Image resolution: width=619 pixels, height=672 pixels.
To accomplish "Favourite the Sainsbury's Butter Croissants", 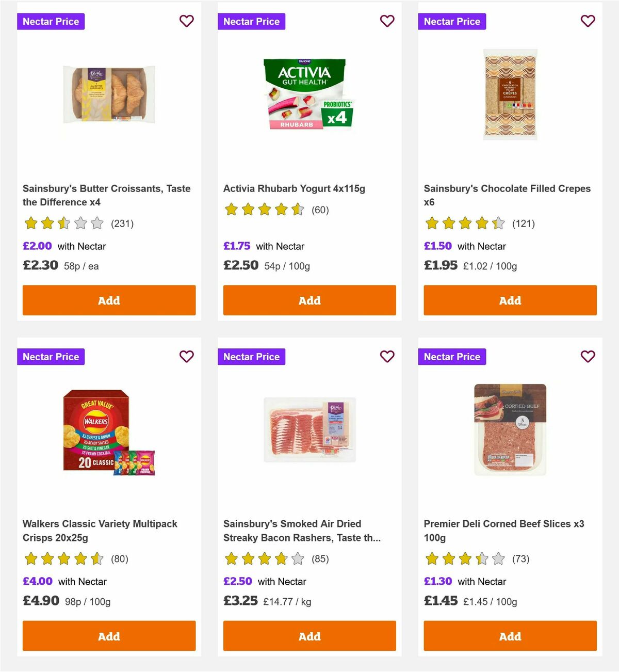I will click(186, 21).
